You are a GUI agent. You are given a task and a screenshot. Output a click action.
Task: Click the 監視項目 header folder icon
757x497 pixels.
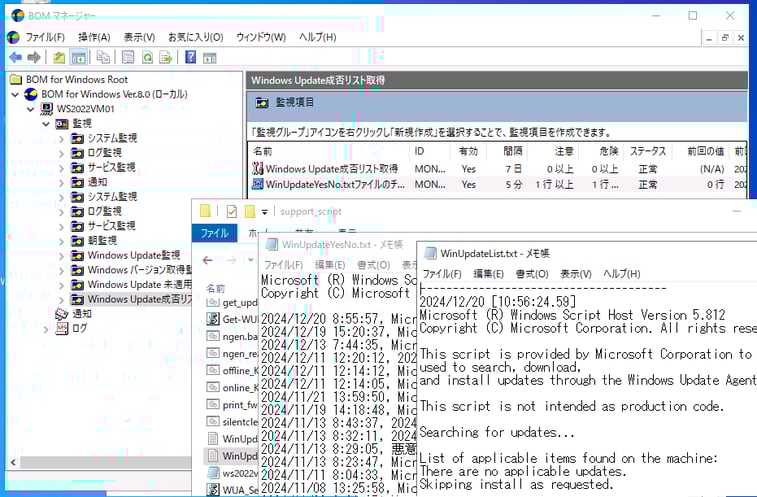tap(262, 102)
